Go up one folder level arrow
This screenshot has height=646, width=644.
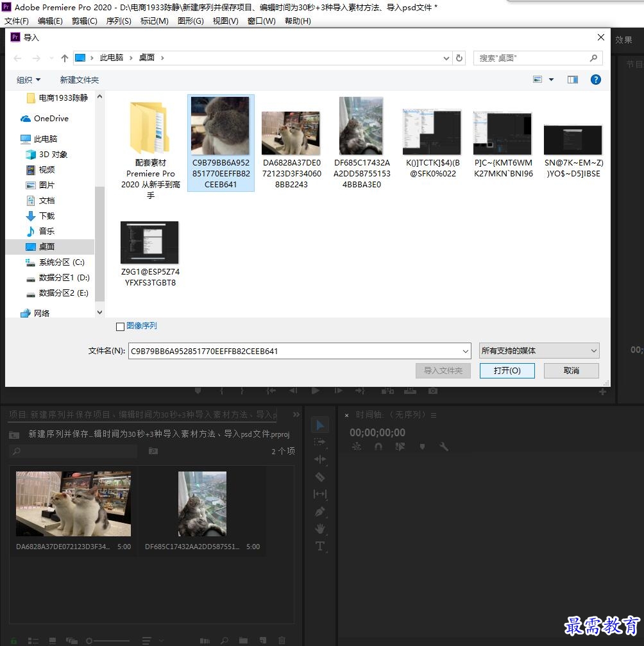pyautogui.click(x=64, y=58)
